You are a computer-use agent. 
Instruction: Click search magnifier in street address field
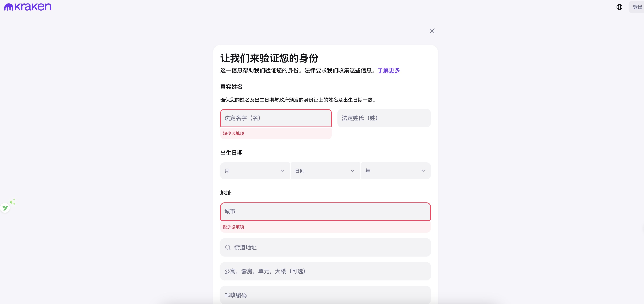[228, 247]
